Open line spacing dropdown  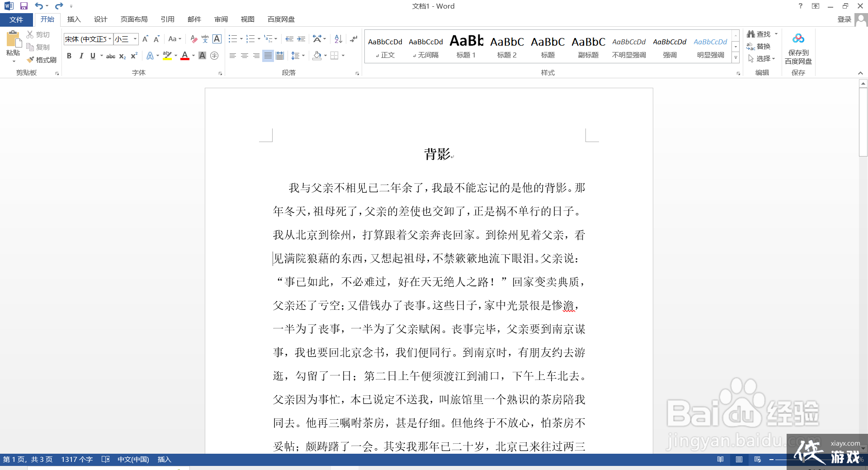click(298, 56)
